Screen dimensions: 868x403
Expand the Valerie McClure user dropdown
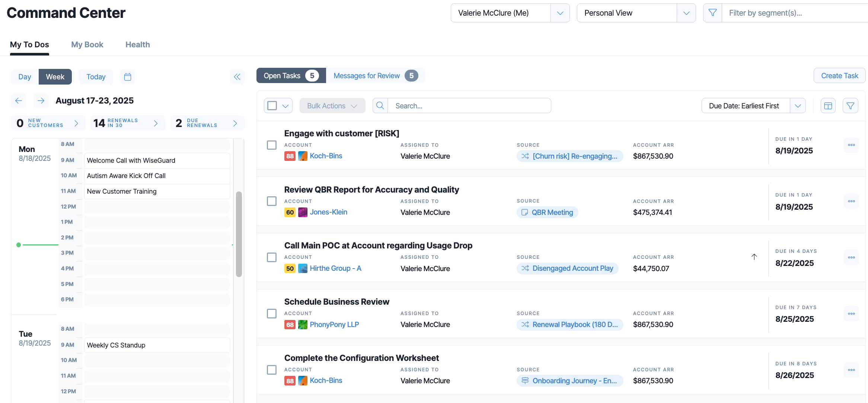click(x=560, y=13)
